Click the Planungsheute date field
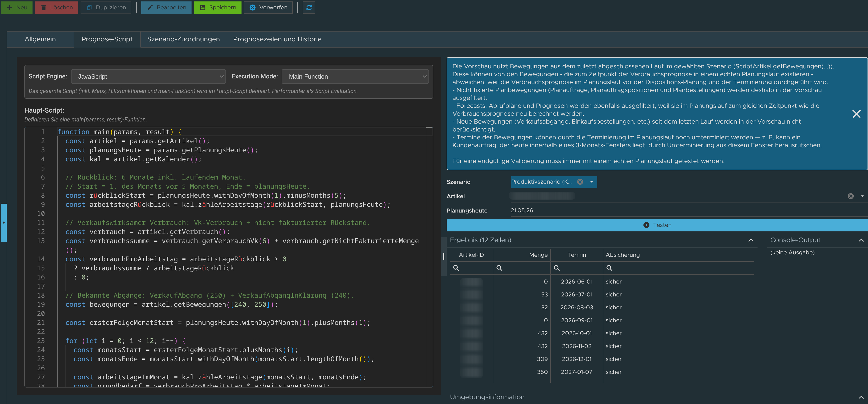The height and width of the screenshot is (404, 868). 689,210
